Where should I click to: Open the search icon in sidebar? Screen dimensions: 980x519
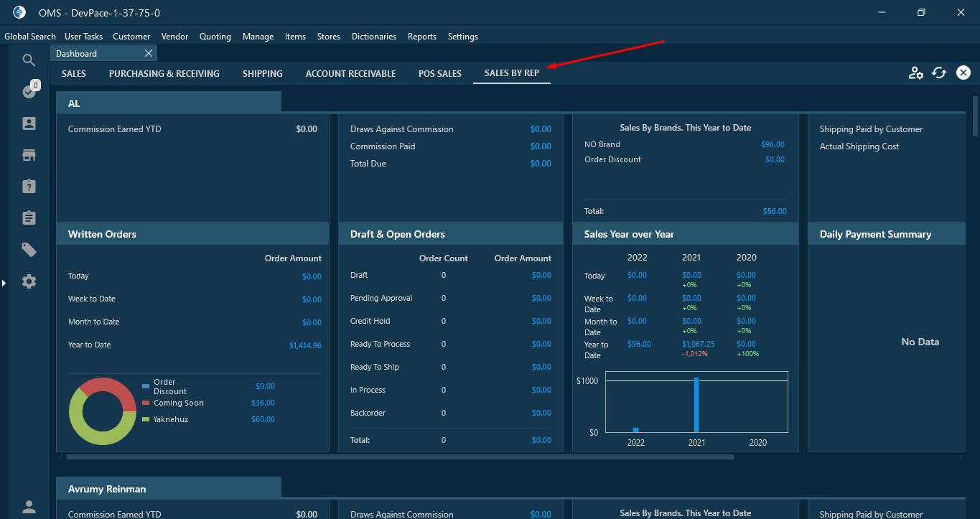(29, 60)
